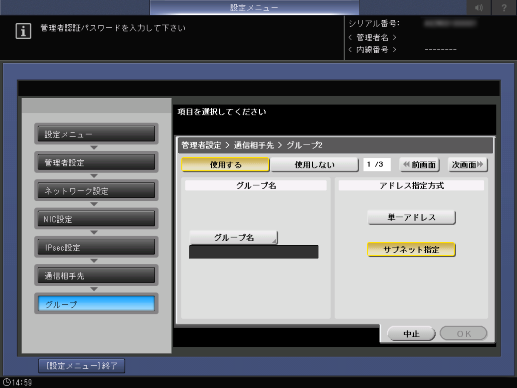Click the 内線番号 label
Screen dimensions: 517x388
point(372,50)
